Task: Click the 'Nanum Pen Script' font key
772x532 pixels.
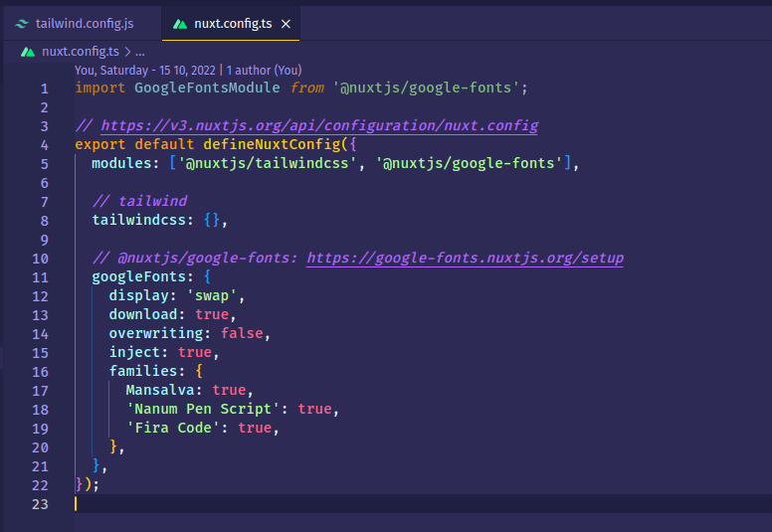Action: click(x=202, y=409)
